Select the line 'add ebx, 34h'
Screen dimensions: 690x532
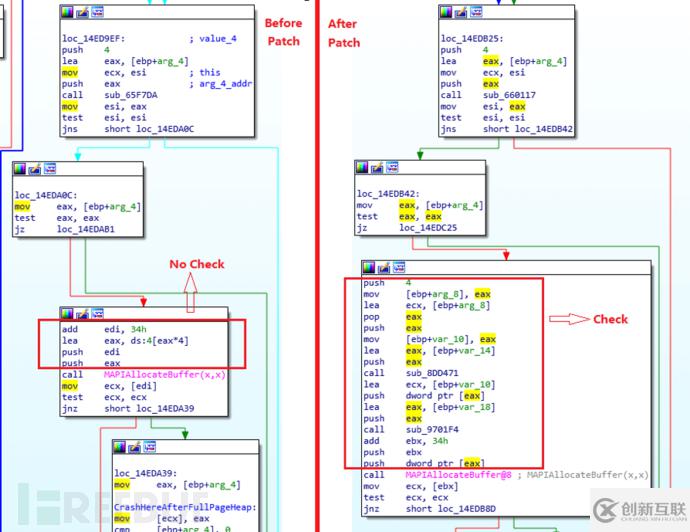[x=406, y=441]
